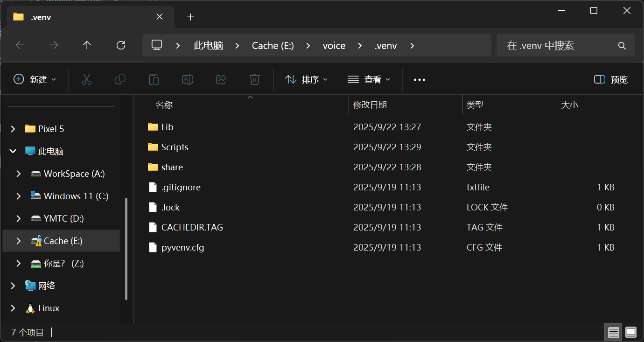
Task: Go up one folder level
Action: (x=87, y=45)
